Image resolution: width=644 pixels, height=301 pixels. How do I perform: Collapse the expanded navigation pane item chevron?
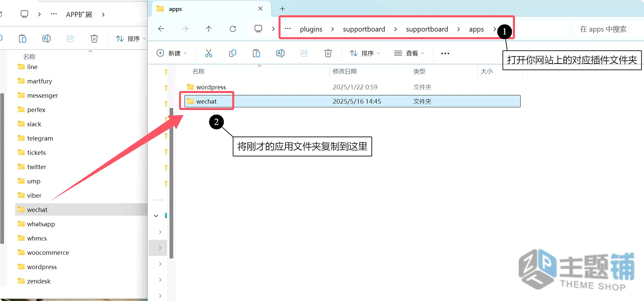click(156, 216)
